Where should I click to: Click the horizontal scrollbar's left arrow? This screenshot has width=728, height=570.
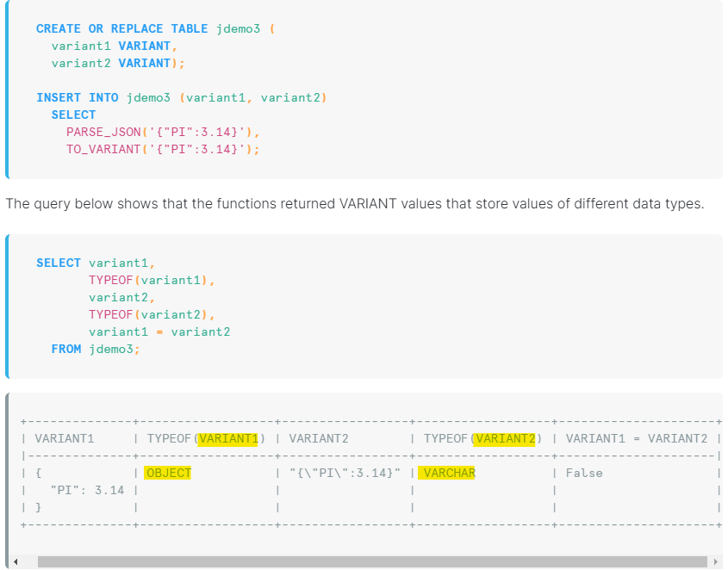pos(15,562)
